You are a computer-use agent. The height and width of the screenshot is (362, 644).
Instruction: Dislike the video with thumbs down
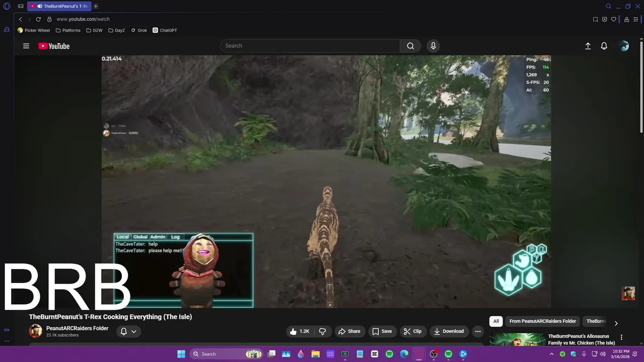pos(323,331)
